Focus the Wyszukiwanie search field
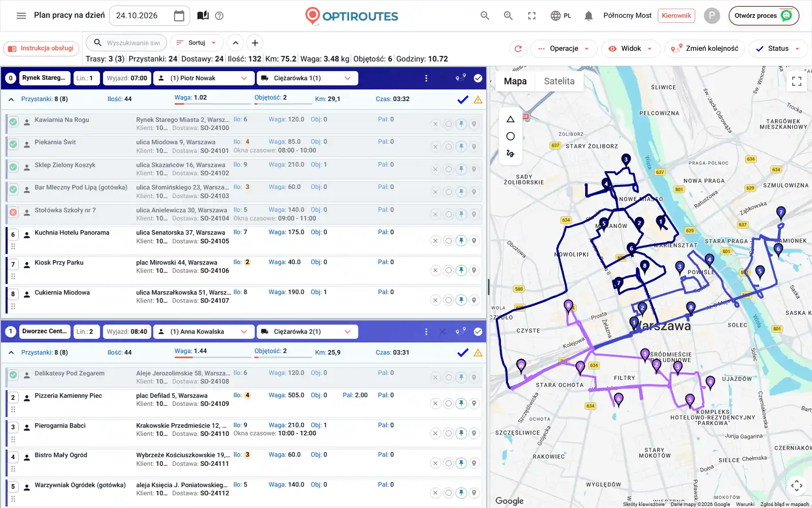The height and width of the screenshot is (508, 812). click(127, 43)
